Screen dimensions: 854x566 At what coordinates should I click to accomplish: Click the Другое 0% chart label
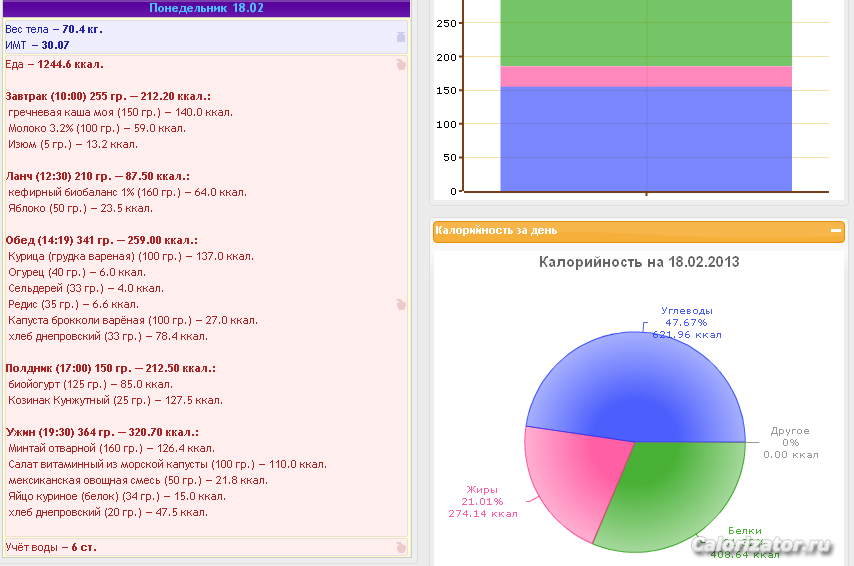(x=790, y=442)
